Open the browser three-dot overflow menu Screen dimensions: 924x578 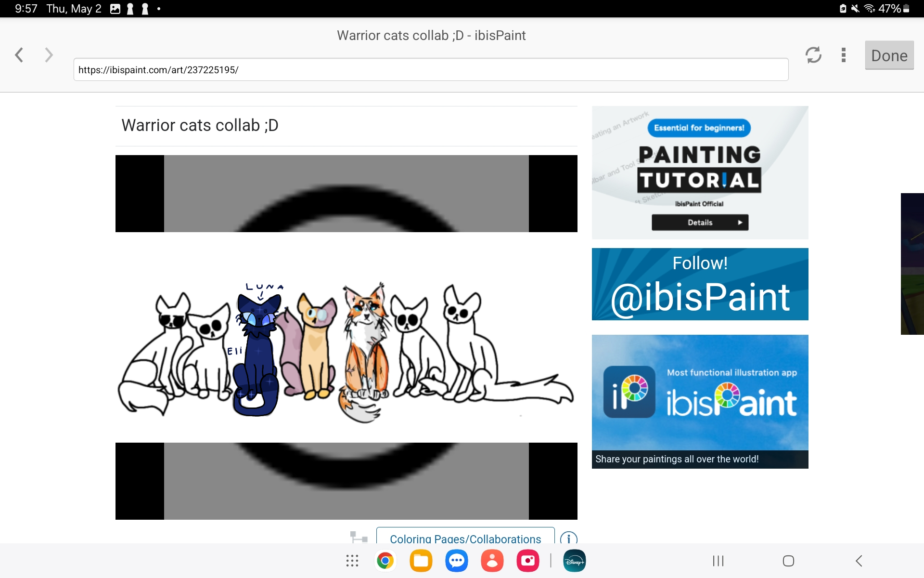844,55
